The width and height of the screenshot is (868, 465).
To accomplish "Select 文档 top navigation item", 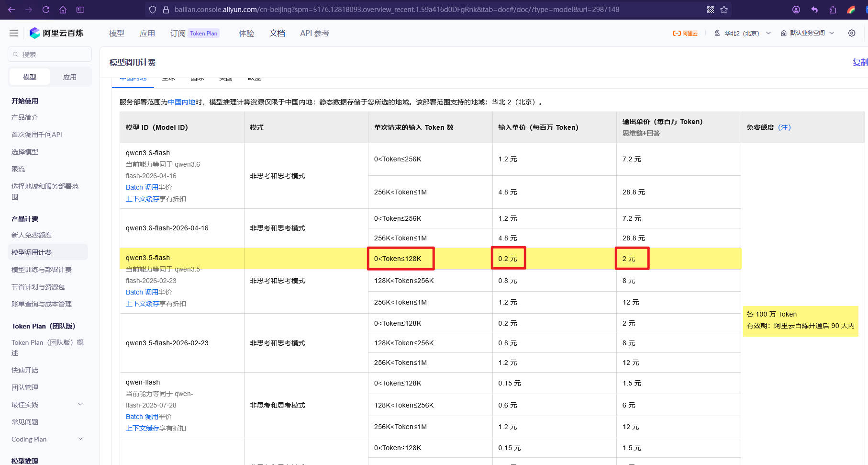I will [x=277, y=33].
